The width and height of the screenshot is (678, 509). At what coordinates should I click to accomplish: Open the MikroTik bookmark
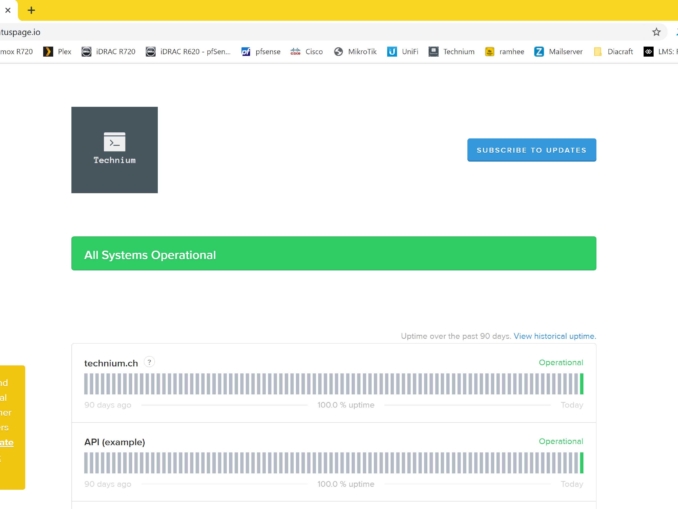click(x=355, y=51)
